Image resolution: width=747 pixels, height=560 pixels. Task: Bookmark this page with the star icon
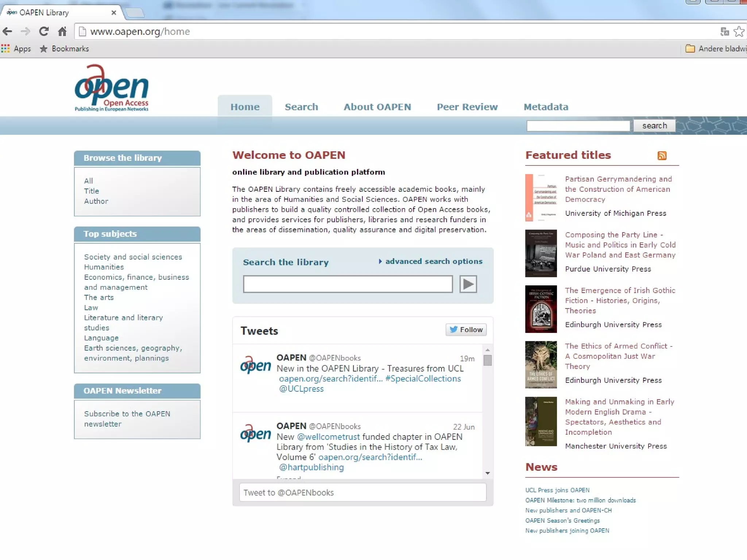(739, 32)
